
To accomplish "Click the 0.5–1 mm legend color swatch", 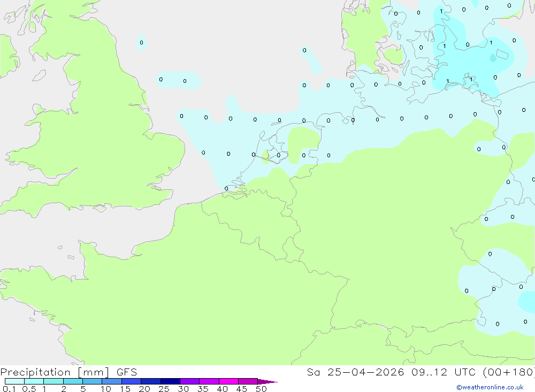I will pos(34,381).
